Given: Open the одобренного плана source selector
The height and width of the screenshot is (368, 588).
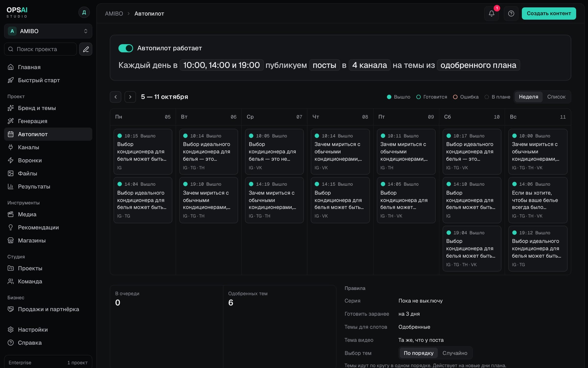Looking at the screenshot, I should 478,65.
